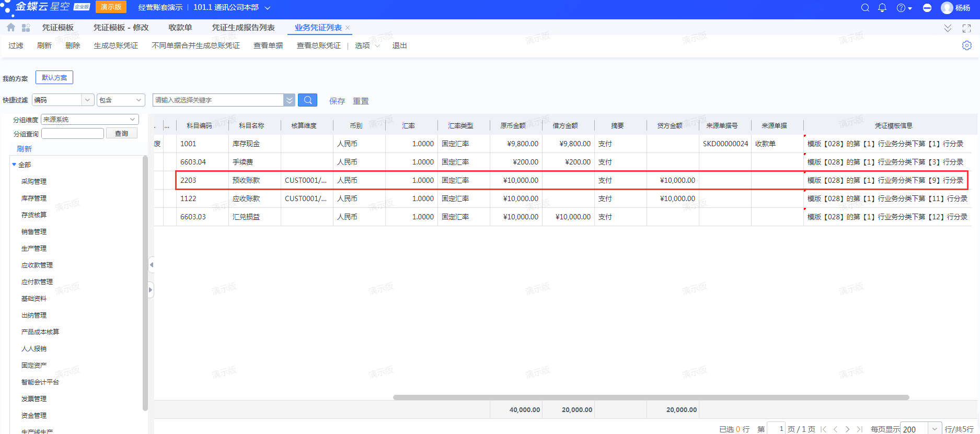Open the help question mark menu

pos(904,8)
